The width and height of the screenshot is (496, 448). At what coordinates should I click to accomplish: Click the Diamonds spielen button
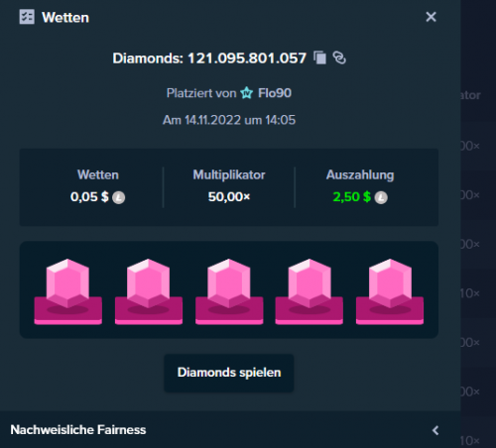[x=229, y=373]
